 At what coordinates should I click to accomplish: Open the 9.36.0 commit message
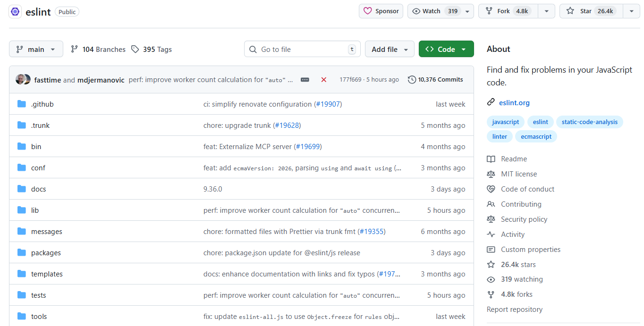point(212,189)
